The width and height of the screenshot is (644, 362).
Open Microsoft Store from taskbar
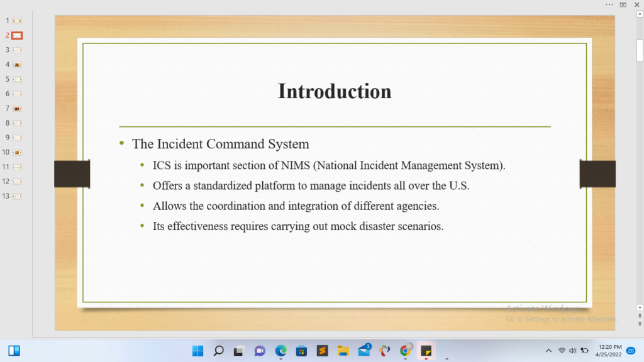click(x=301, y=351)
